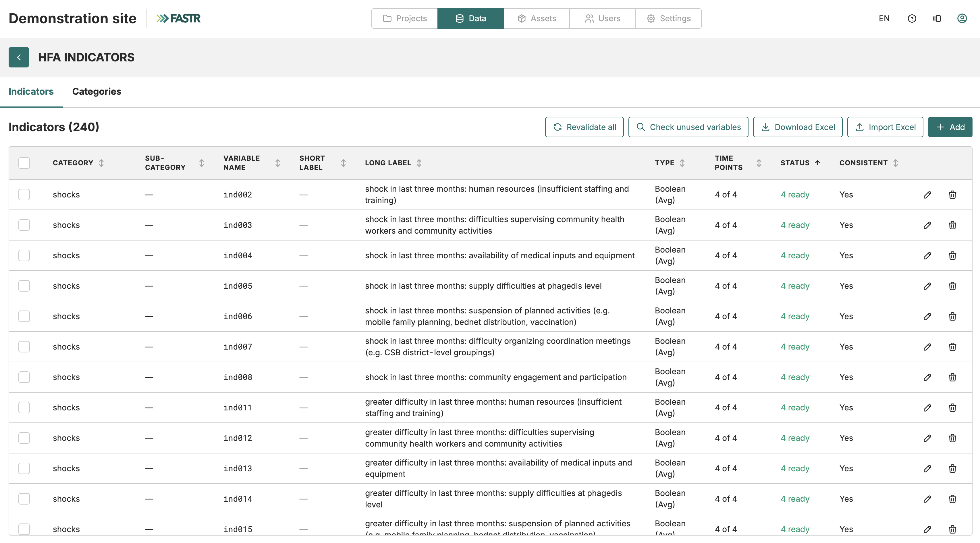Open the Settings tab

click(x=668, y=18)
